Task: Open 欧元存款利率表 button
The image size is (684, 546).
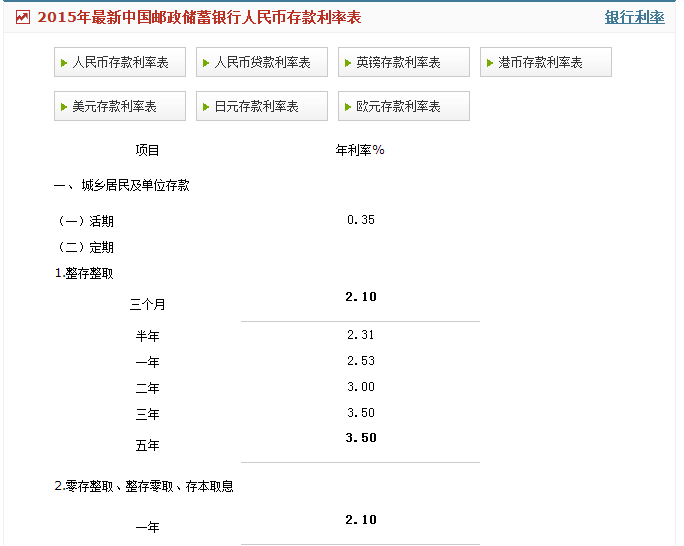Action: pos(404,106)
